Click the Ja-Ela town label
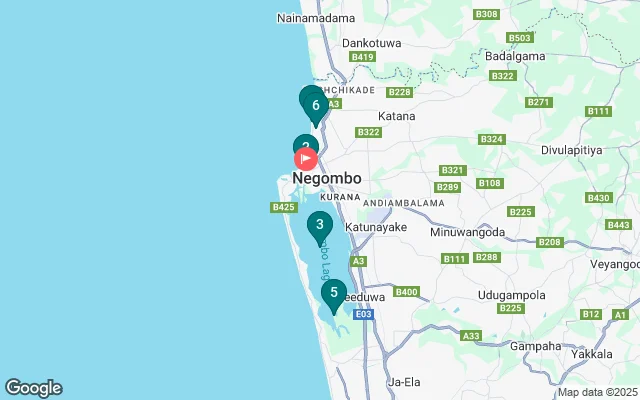 (404, 382)
